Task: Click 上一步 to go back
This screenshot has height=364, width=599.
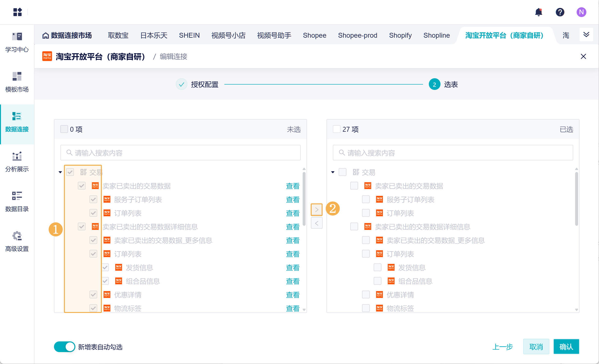Action: point(502,347)
